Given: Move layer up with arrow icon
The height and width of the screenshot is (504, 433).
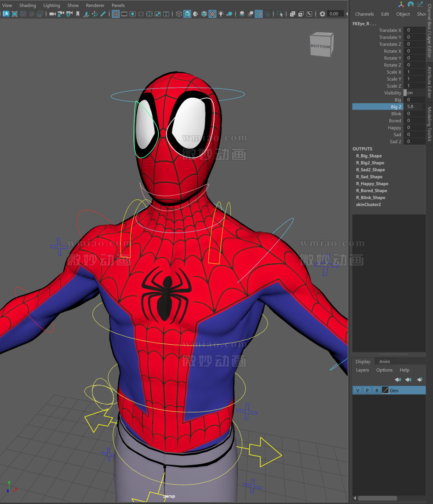Looking at the screenshot, I should pos(398,380).
